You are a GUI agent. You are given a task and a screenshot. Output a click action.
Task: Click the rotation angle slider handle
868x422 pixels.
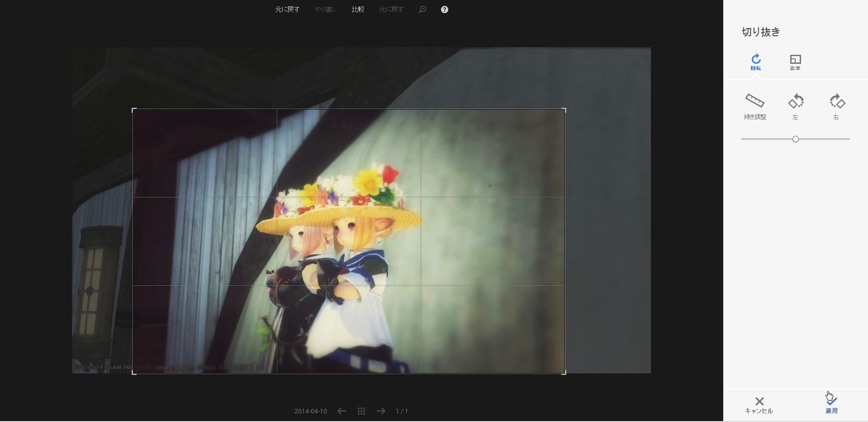(x=796, y=139)
